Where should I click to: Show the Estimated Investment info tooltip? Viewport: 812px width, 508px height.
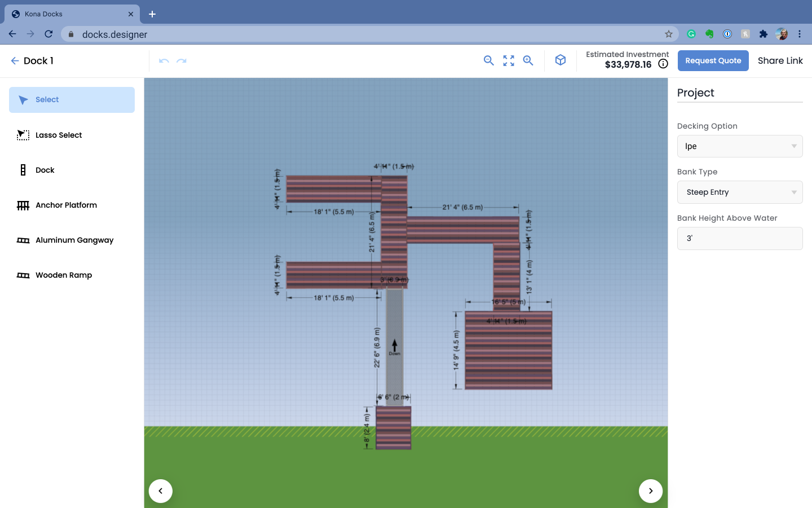coord(663,64)
